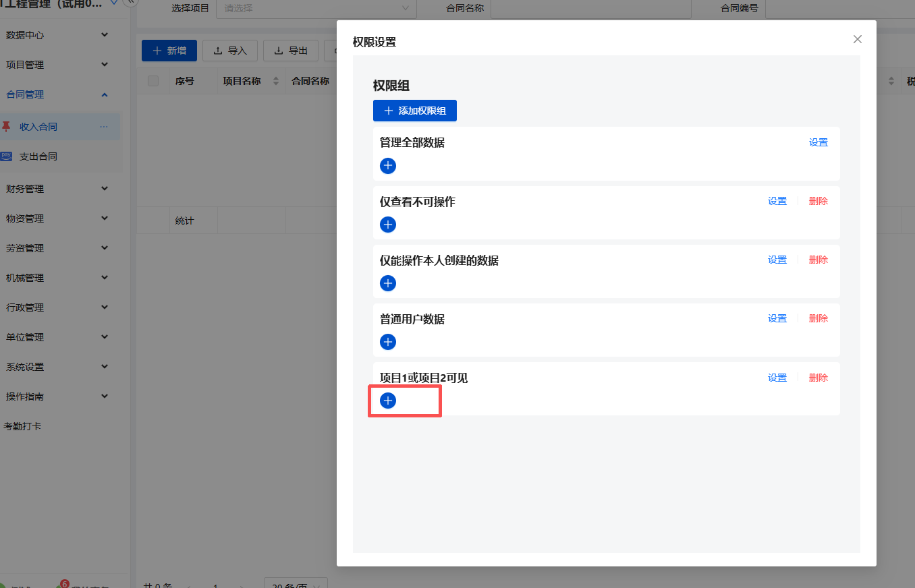Viewport: 915px width, 588px height.
Task: Open 设置 for 管理全部数据
Action: tap(818, 143)
